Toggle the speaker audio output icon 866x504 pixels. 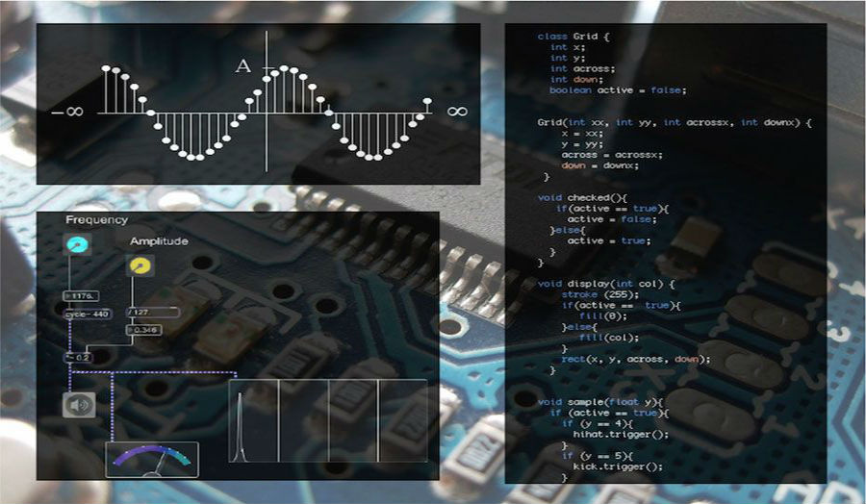[x=79, y=405]
